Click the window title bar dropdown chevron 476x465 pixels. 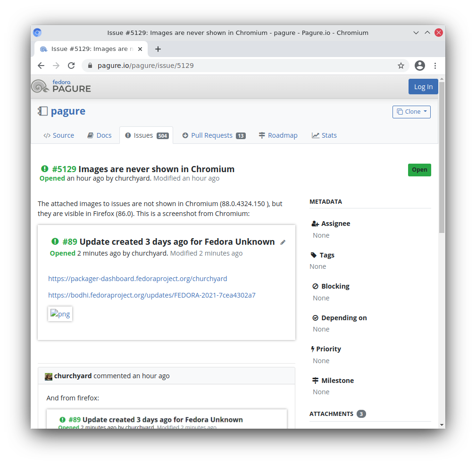(416, 33)
